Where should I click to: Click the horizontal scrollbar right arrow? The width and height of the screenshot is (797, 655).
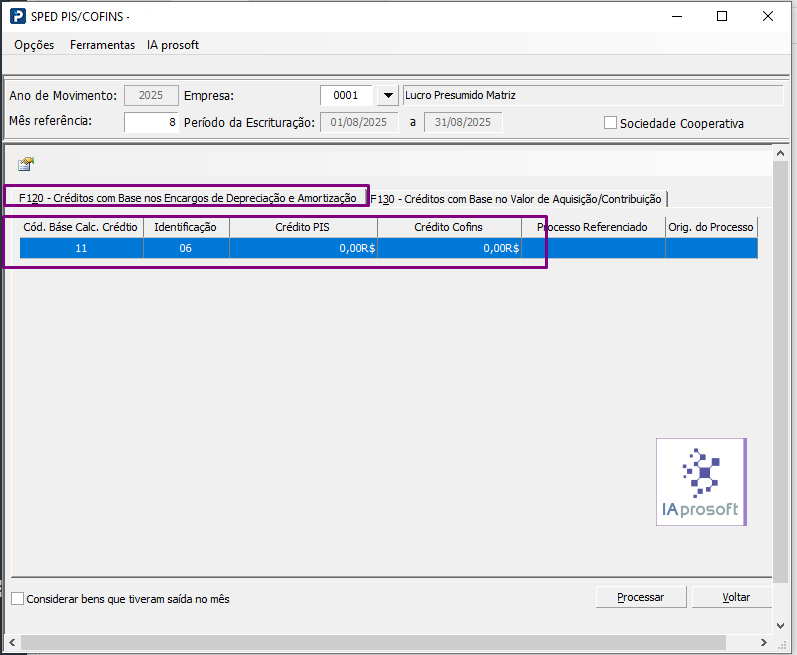(x=764, y=642)
